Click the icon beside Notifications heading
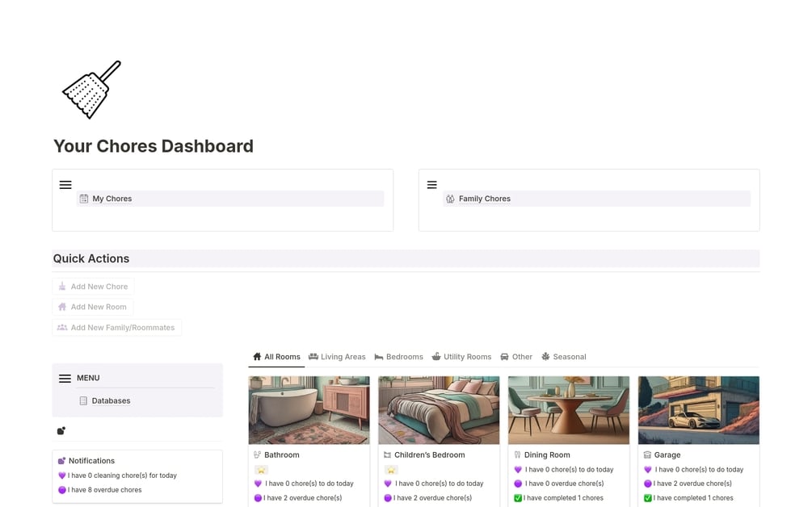The image size is (812, 507). click(61, 461)
